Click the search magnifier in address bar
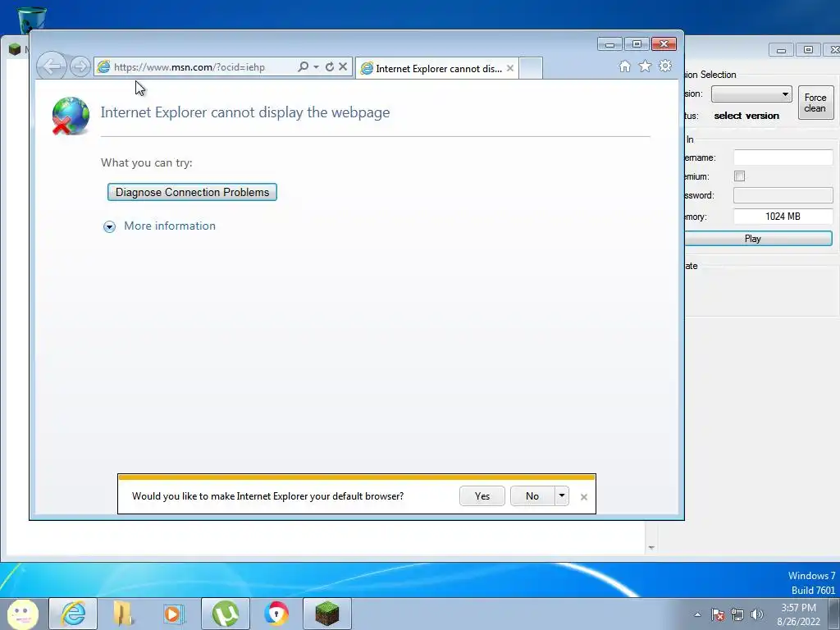This screenshot has width=840, height=630. (x=303, y=67)
